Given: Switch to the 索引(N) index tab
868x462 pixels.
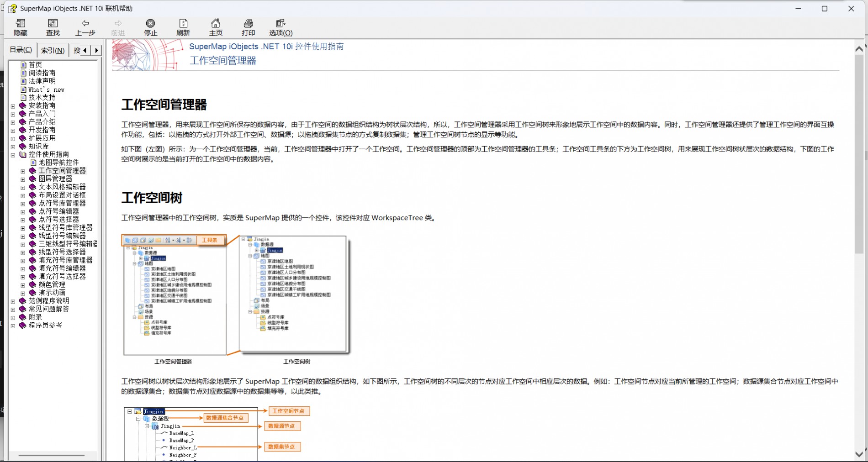Looking at the screenshot, I should coord(53,50).
